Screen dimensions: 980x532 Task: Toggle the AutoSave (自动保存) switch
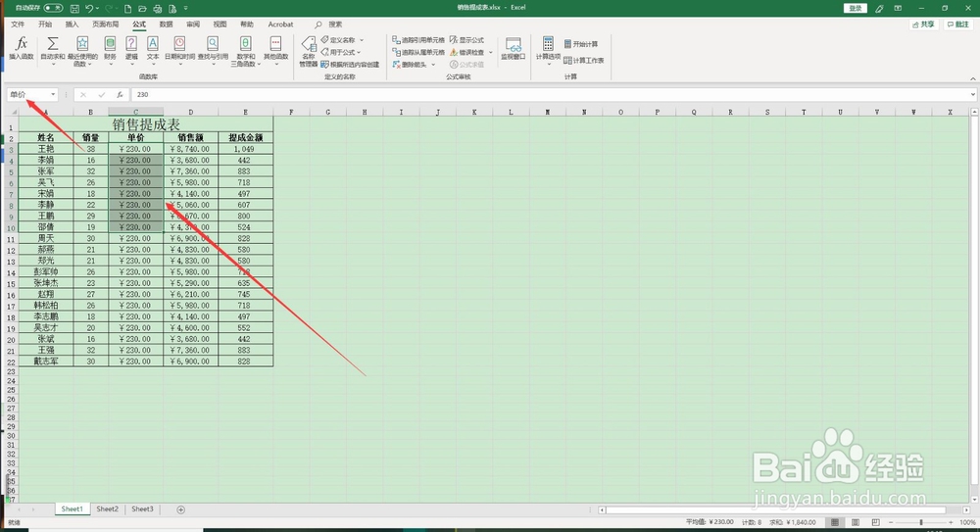tap(53, 8)
